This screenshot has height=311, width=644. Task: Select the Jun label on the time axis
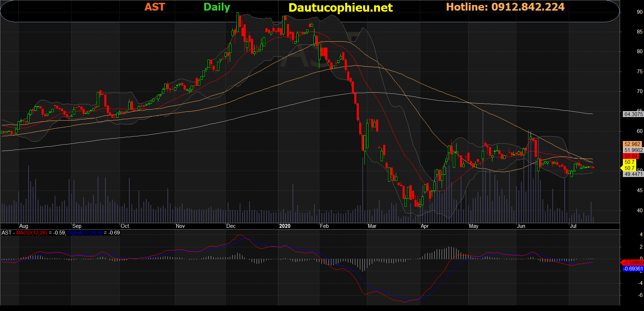click(521, 226)
